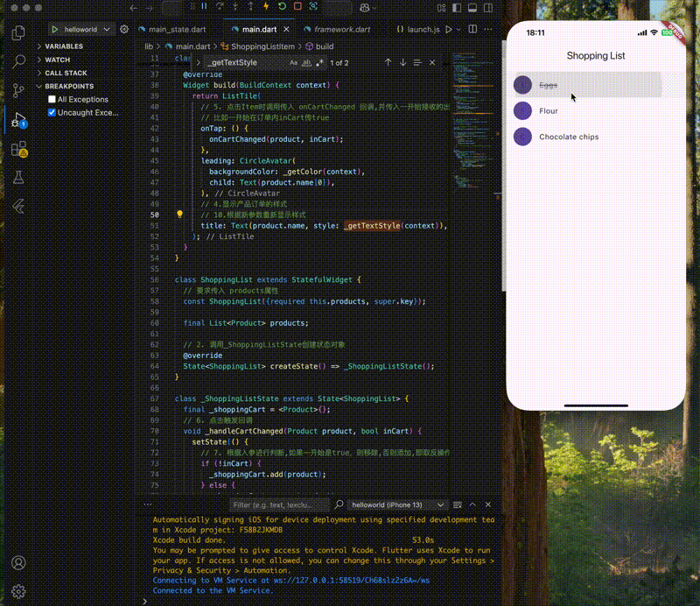Pause the debug session
The width and height of the screenshot is (700, 606).
point(204,6)
